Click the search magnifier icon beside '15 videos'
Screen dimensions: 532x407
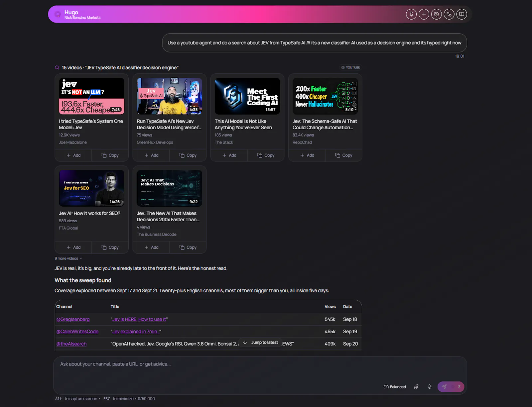point(57,67)
